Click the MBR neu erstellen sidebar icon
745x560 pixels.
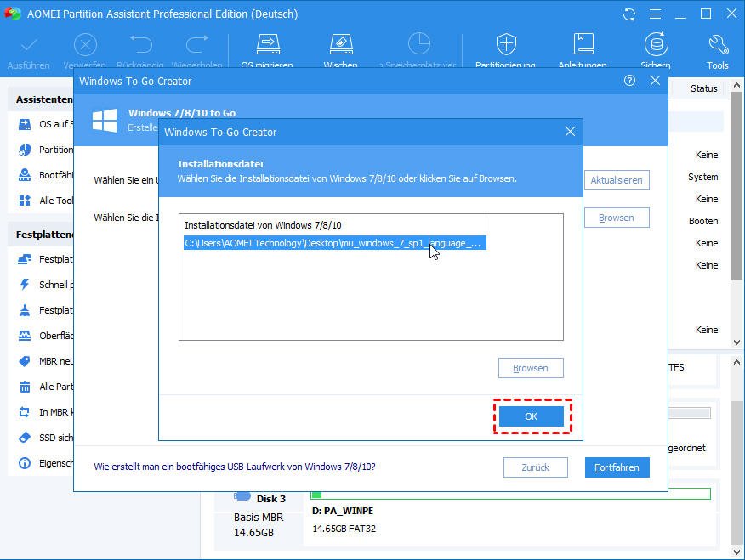[24, 361]
